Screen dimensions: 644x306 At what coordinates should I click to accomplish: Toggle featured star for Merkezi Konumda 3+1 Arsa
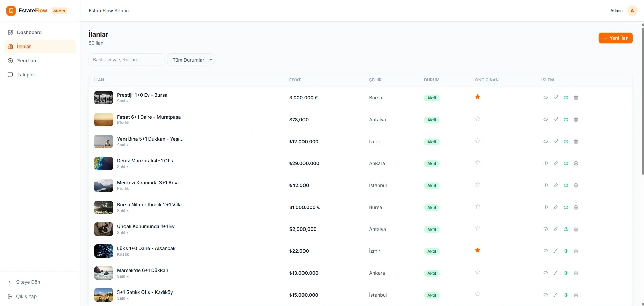point(478,185)
